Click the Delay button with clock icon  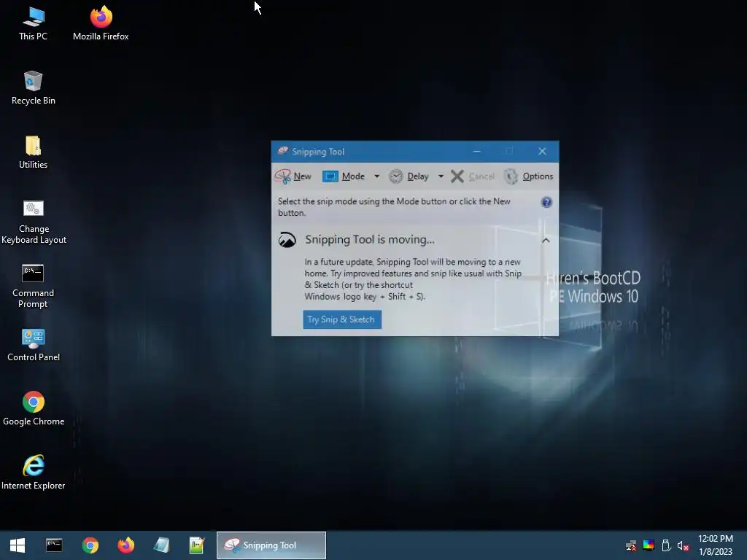(409, 176)
